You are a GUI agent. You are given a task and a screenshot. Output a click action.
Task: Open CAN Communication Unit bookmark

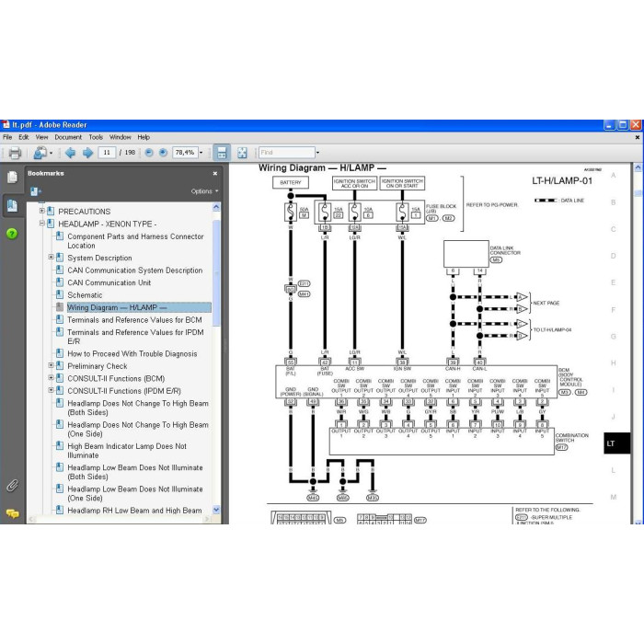[x=109, y=282]
